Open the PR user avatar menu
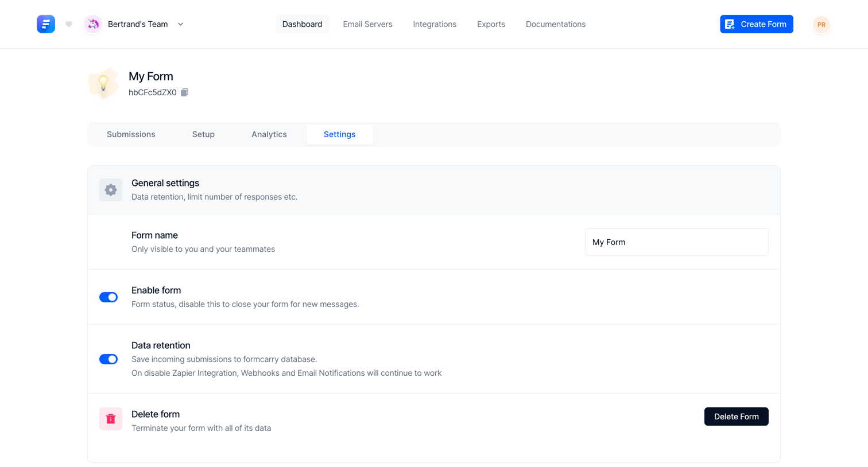This screenshot has width=868, height=467. [821, 25]
